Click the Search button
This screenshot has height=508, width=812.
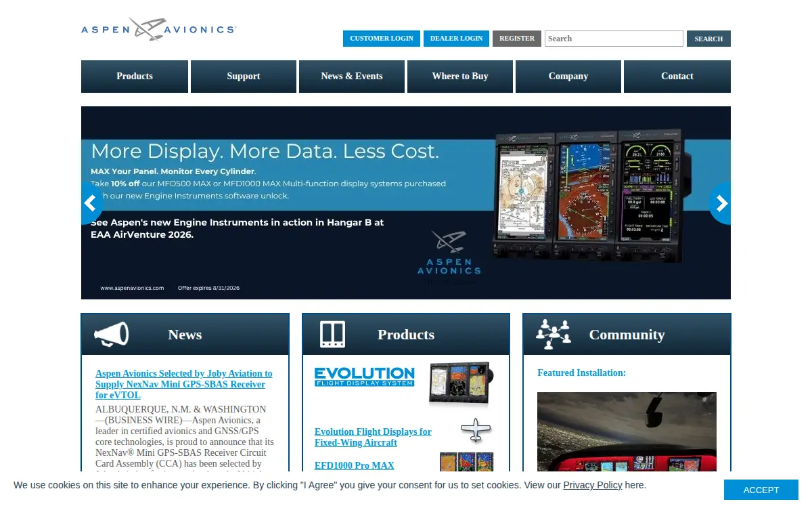[708, 39]
